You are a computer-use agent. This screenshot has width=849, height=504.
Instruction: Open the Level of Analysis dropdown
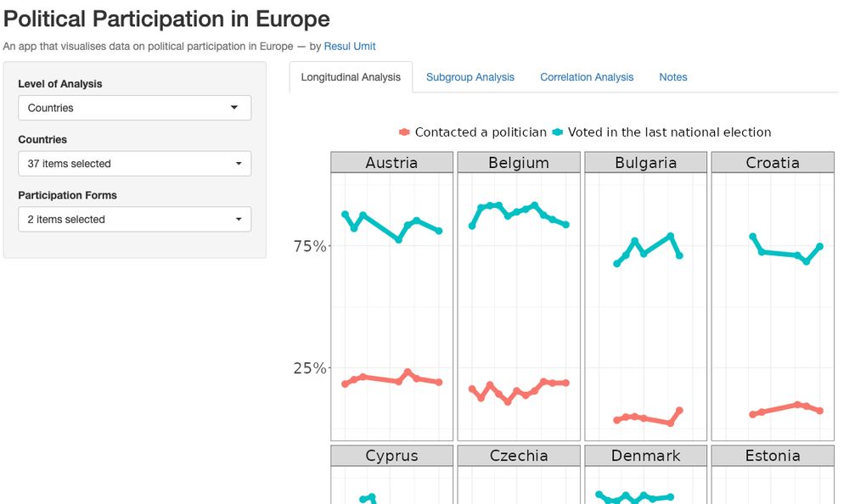(134, 108)
